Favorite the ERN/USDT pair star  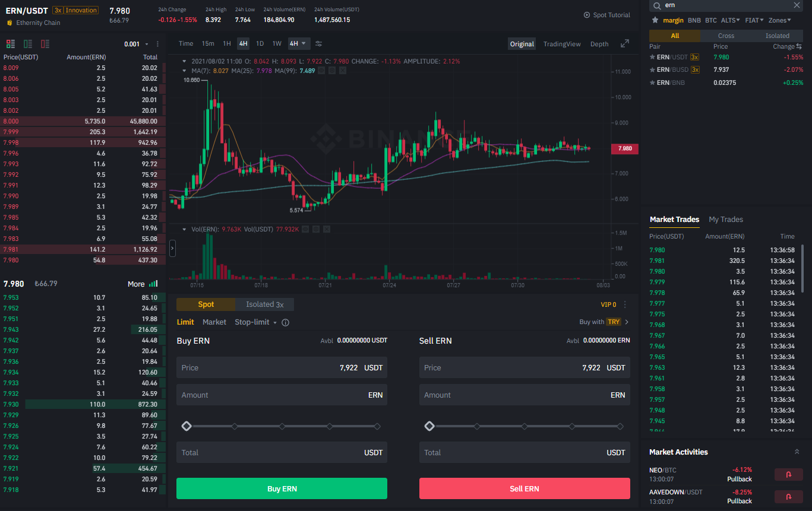click(652, 57)
